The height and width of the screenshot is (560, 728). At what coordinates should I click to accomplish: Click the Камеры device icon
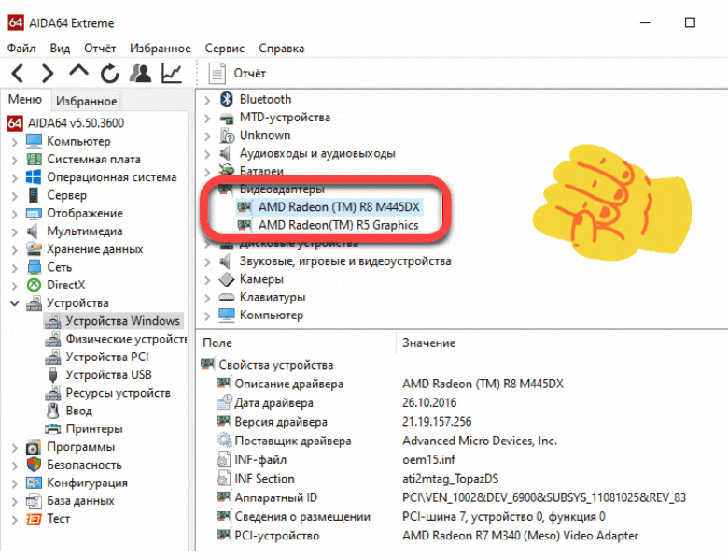point(226,279)
